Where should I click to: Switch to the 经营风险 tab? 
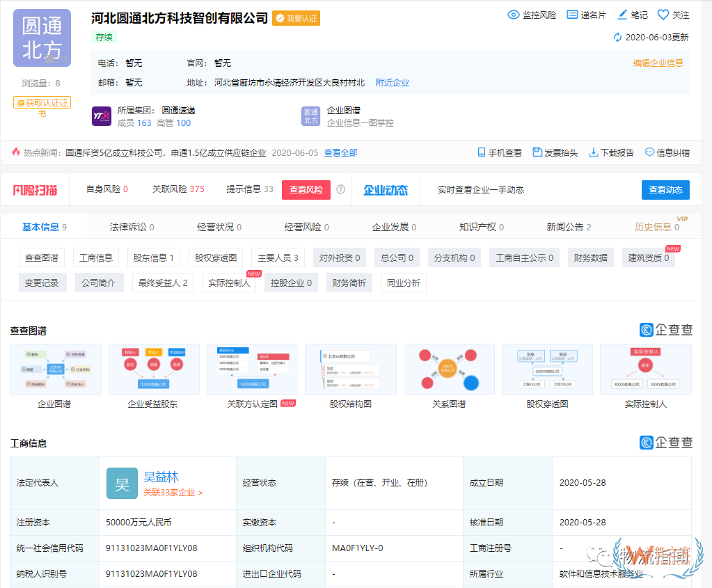[307, 227]
